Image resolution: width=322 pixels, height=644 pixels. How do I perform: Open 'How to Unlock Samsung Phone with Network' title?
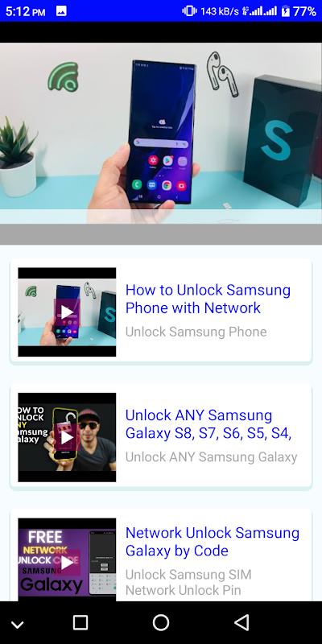click(208, 299)
